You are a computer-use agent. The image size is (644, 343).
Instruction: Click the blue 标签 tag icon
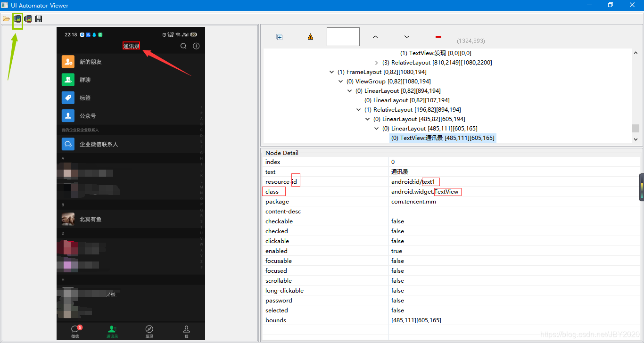pos(68,98)
